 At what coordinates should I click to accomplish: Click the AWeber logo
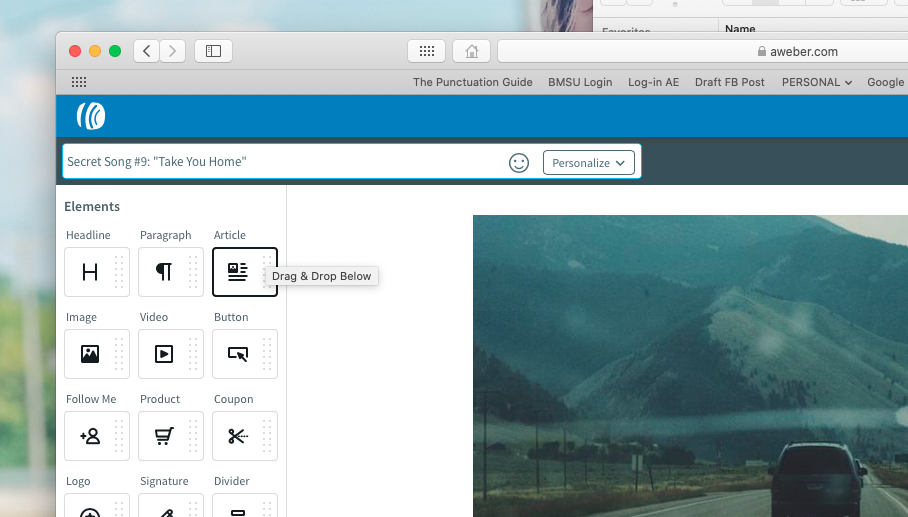(91, 116)
